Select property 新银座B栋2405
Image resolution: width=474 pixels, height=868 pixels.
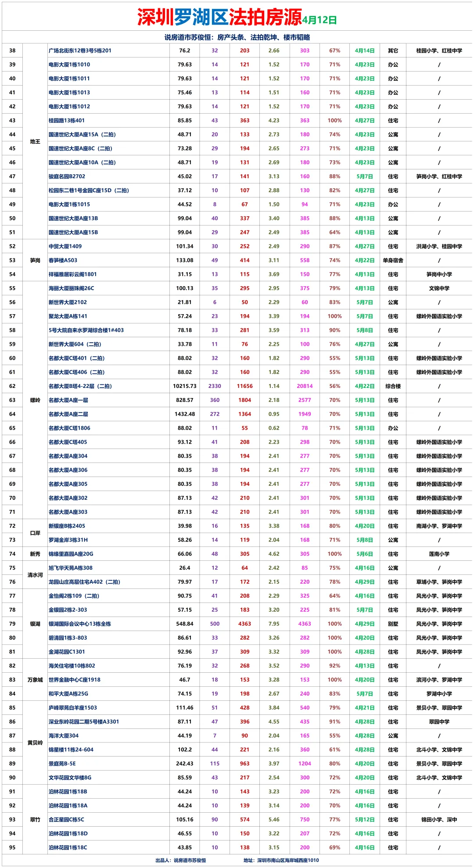67,526
